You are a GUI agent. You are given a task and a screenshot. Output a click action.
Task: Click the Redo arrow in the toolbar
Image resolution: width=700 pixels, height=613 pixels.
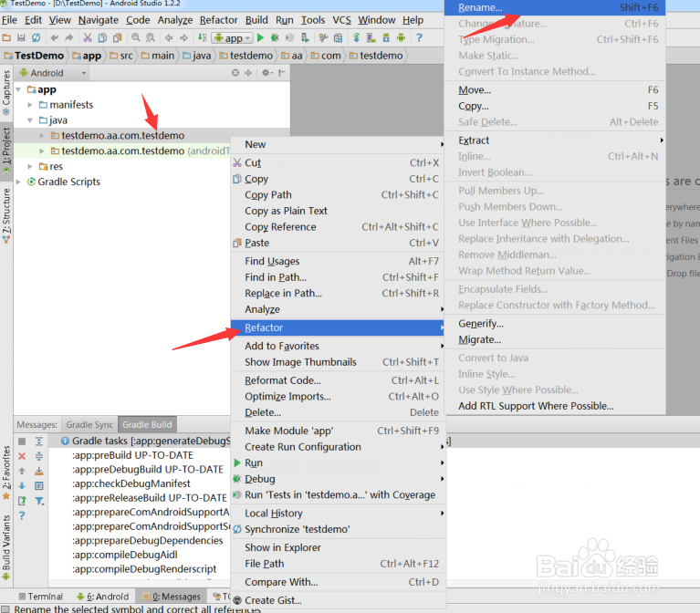(69, 38)
